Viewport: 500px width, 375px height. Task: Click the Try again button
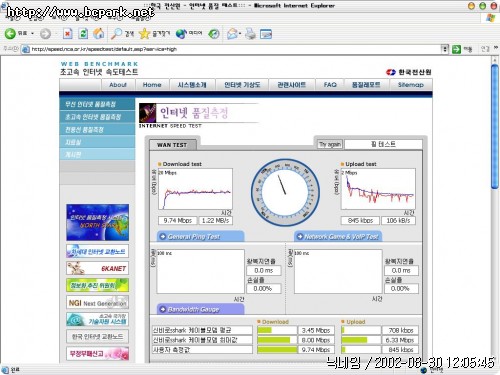[x=330, y=144]
